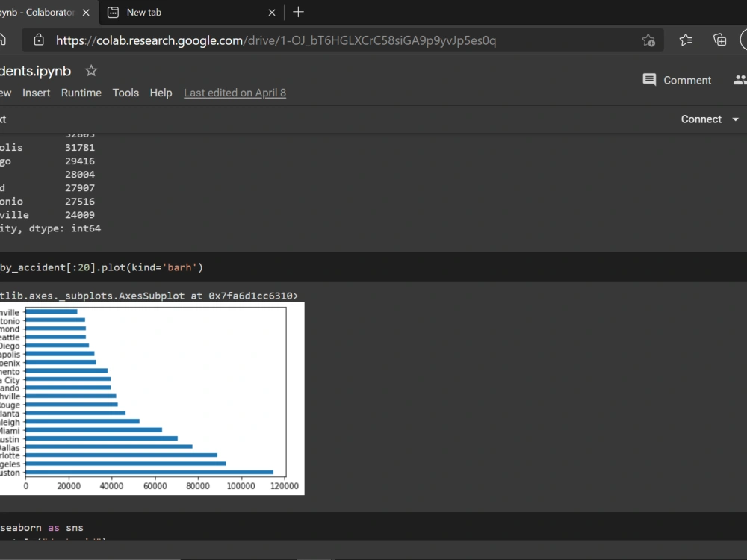Click the plot(kind='barh') code cell
747x560 pixels.
pyautogui.click(x=373, y=267)
